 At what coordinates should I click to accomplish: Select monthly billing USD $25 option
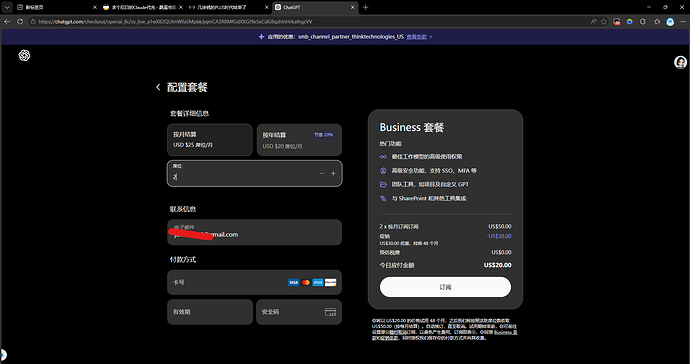pyautogui.click(x=209, y=140)
